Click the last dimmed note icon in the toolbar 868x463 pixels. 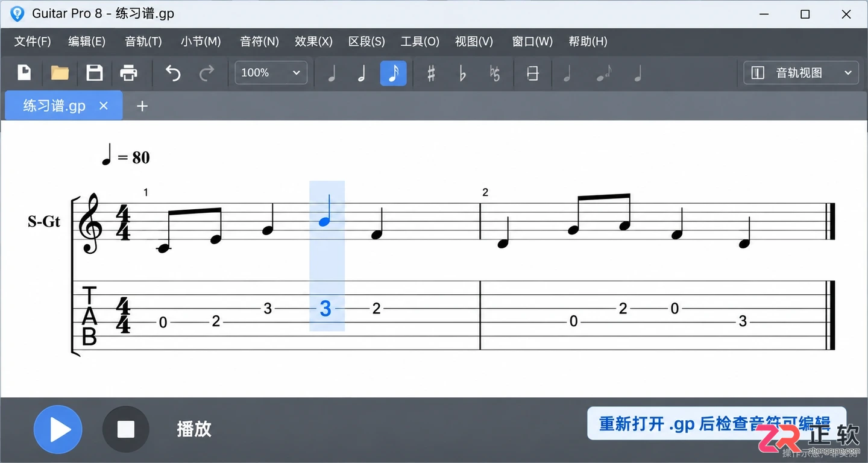tap(638, 74)
